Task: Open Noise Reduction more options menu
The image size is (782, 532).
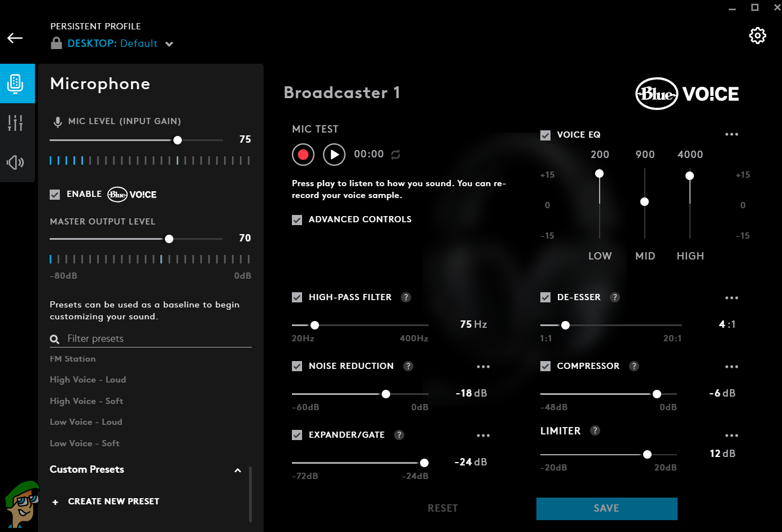Action: (483, 367)
